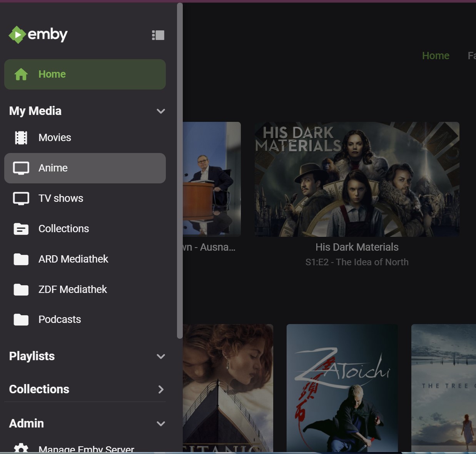Click the ARD Mediathek folder icon
Screen dimensions: 476x454
coord(21,259)
